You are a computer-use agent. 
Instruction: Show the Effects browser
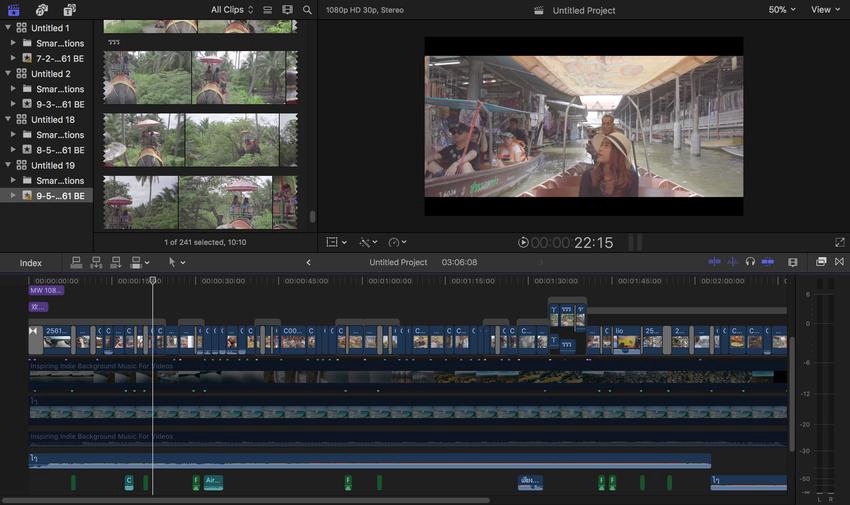pyautogui.click(x=821, y=262)
